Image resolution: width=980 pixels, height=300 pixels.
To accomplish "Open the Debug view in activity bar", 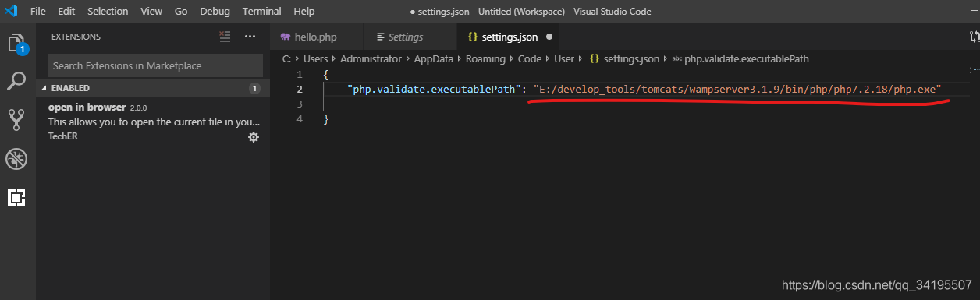I will [x=16, y=159].
